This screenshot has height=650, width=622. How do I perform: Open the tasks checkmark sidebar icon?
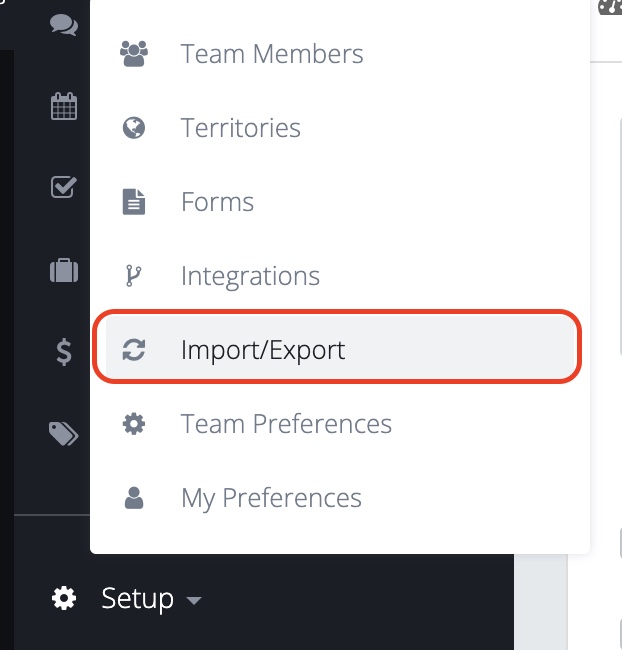click(64, 187)
